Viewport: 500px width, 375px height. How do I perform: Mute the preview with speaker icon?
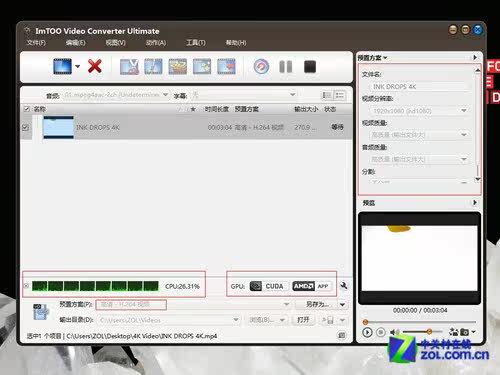[x=395, y=332]
